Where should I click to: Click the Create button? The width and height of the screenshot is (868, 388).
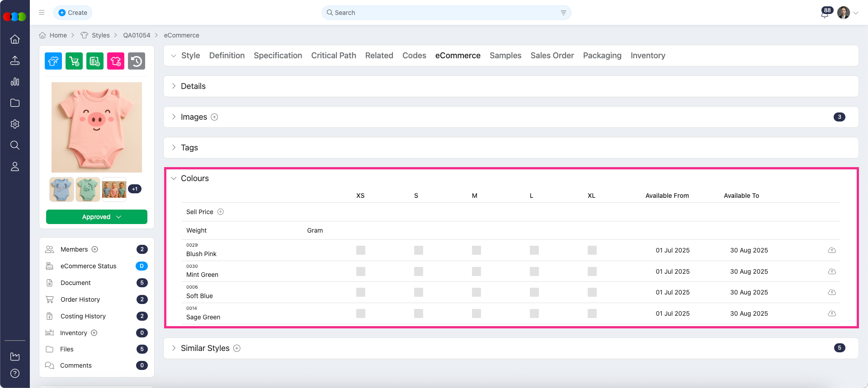point(73,13)
